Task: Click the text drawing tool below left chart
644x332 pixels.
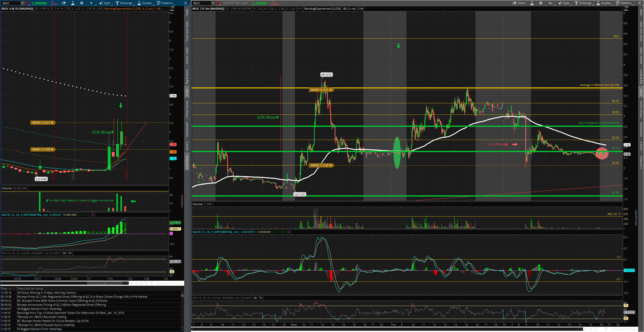Action: tap(152, 283)
